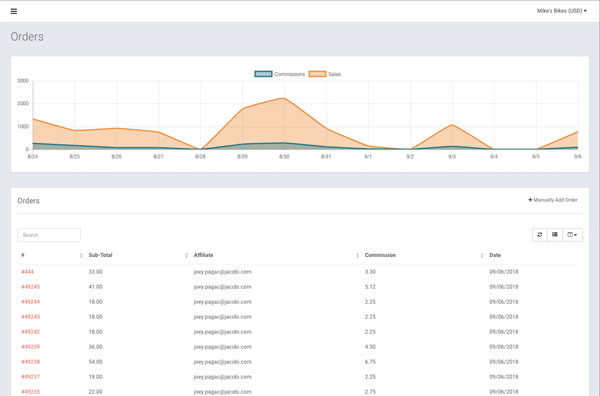
Task: Open Mike's Bikes (USD) account dropdown
Action: tap(561, 11)
